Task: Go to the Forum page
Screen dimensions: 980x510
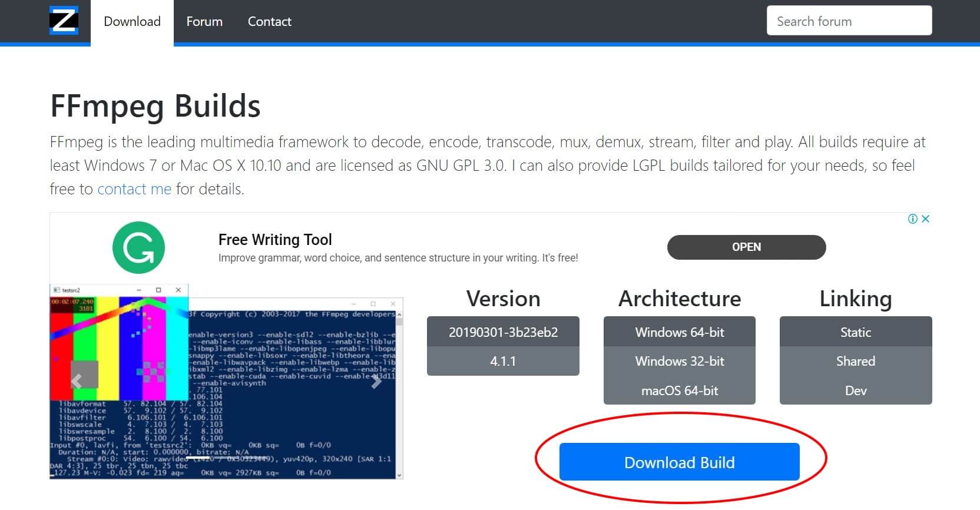Action: pyautogui.click(x=204, y=22)
